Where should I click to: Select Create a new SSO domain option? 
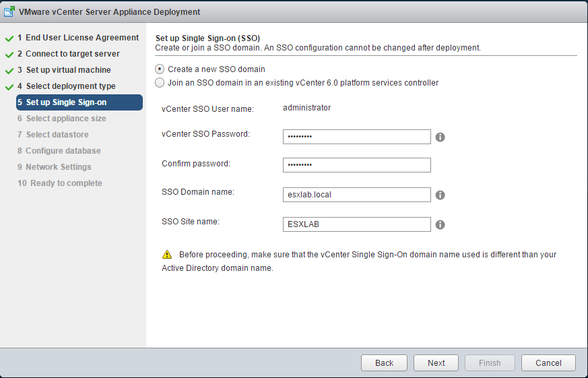(x=160, y=69)
